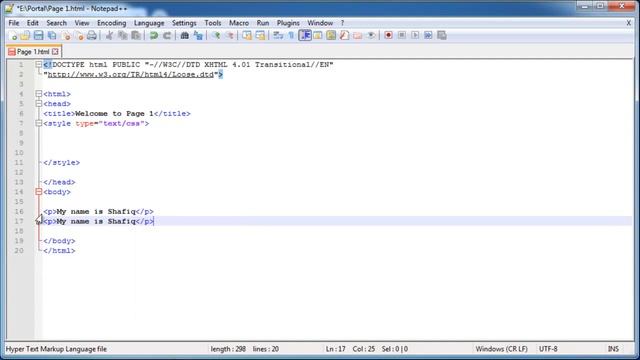Collapse the DOCTYPE fold on line 1
This screenshot has width=640, height=360.
coord(38,64)
